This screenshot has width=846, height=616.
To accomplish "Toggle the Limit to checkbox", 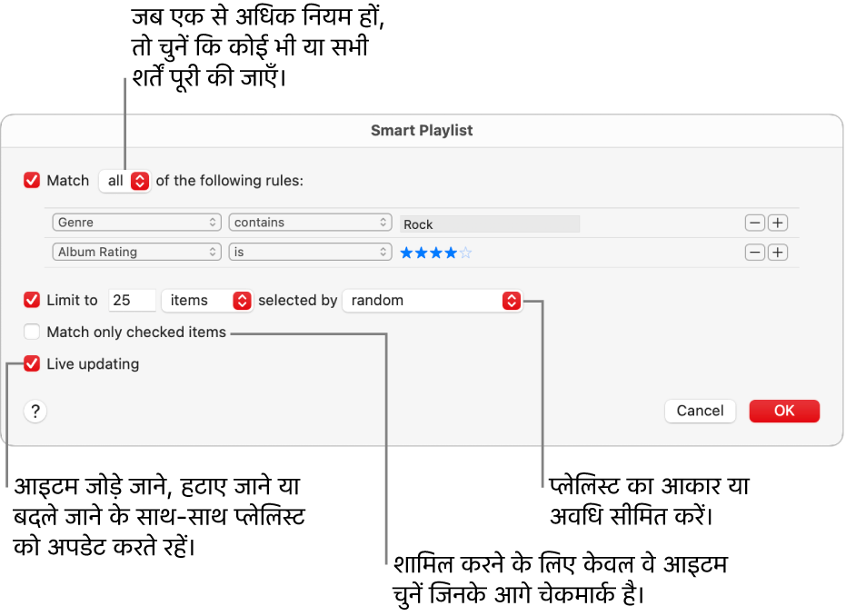I will point(32,300).
